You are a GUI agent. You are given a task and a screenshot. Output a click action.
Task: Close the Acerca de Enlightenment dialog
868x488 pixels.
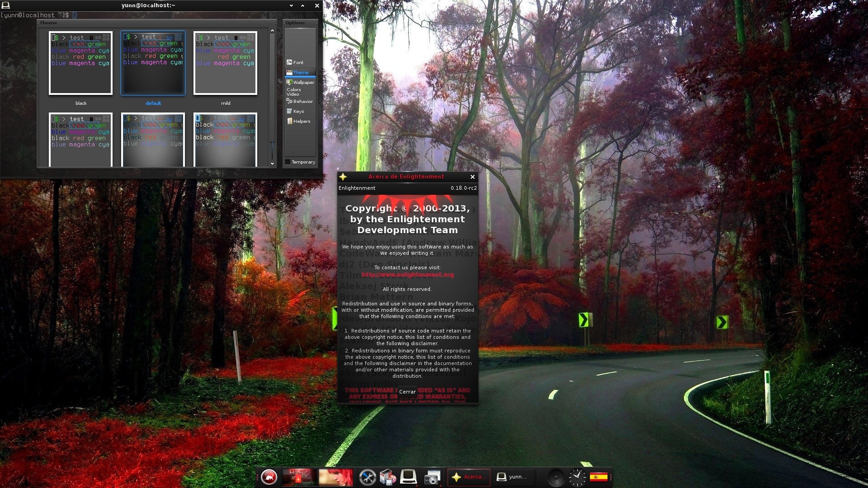pos(472,177)
